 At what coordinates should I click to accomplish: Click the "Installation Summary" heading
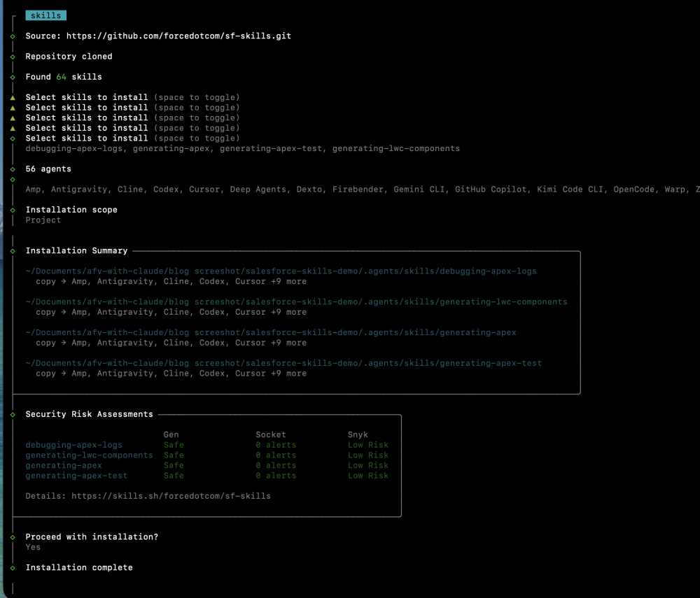tap(76, 250)
